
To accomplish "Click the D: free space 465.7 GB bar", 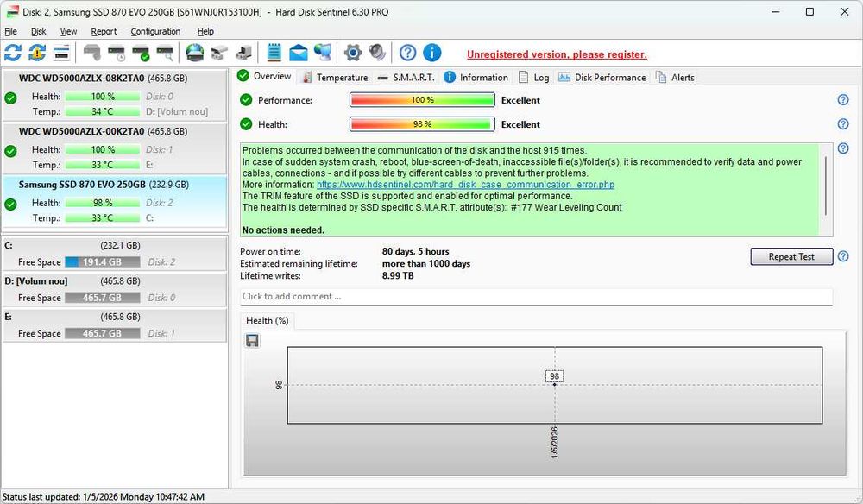I will (x=103, y=298).
